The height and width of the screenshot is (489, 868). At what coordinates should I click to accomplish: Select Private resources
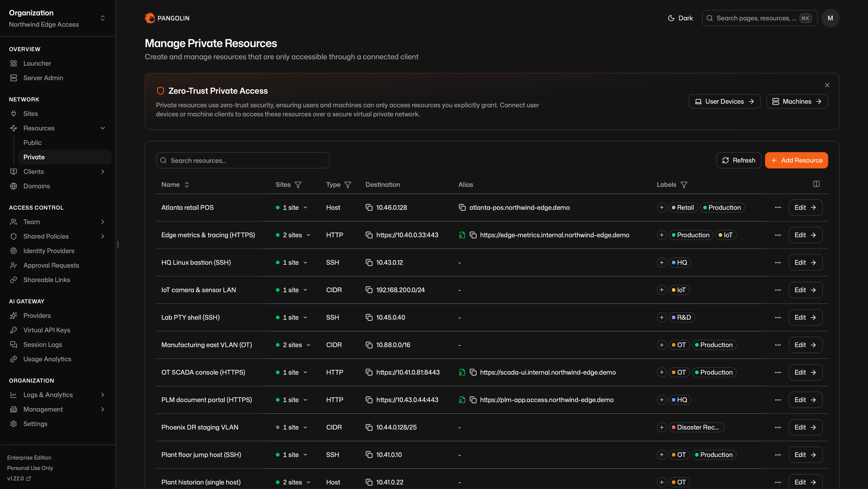pos(65,157)
